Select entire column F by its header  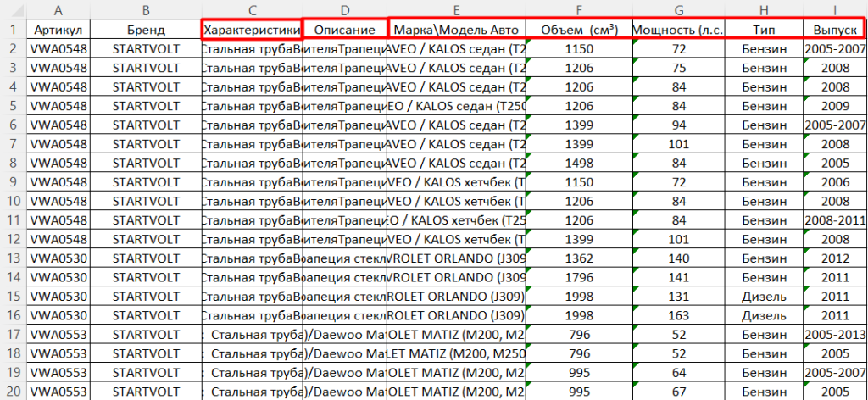[578, 9]
